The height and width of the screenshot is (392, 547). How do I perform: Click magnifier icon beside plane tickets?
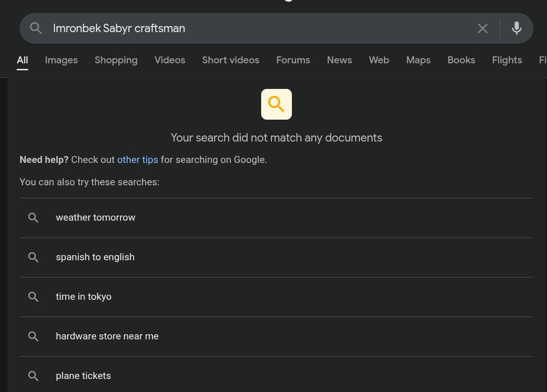(x=34, y=376)
